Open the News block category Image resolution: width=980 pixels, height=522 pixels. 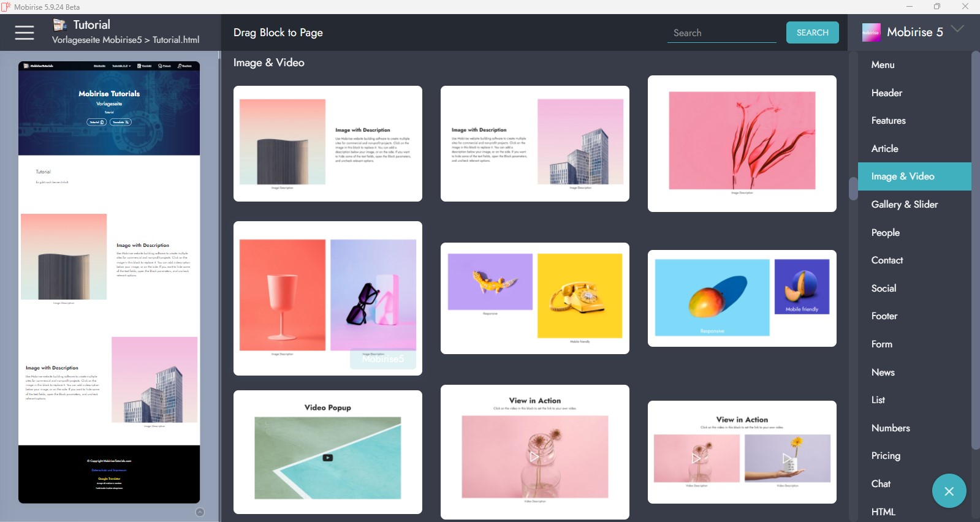(883, 373)
